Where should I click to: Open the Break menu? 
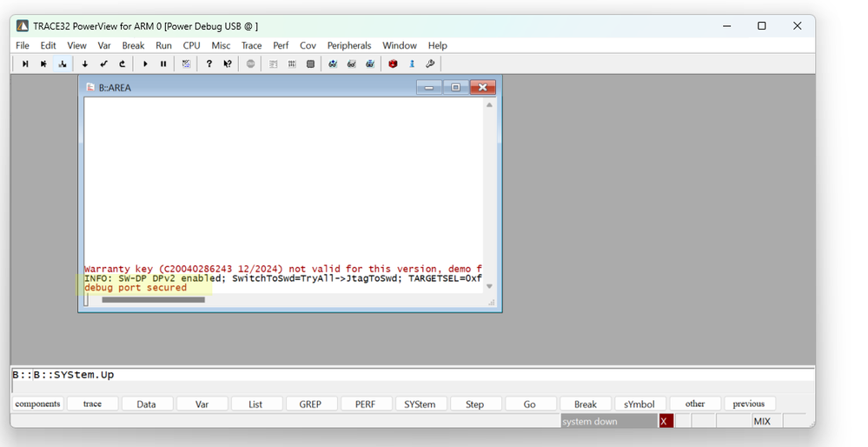(x=134, y=45)
